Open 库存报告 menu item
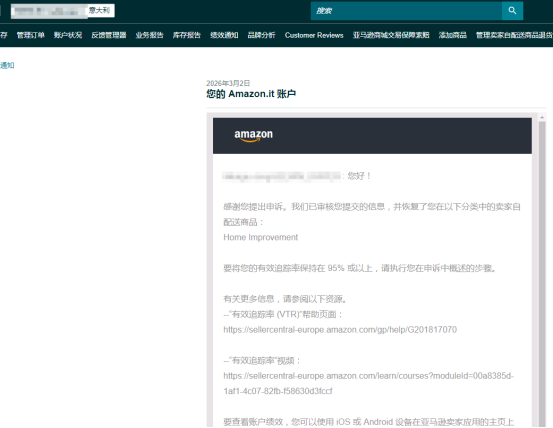This screenshot has height=428, width=553. [x=187, y=35]
